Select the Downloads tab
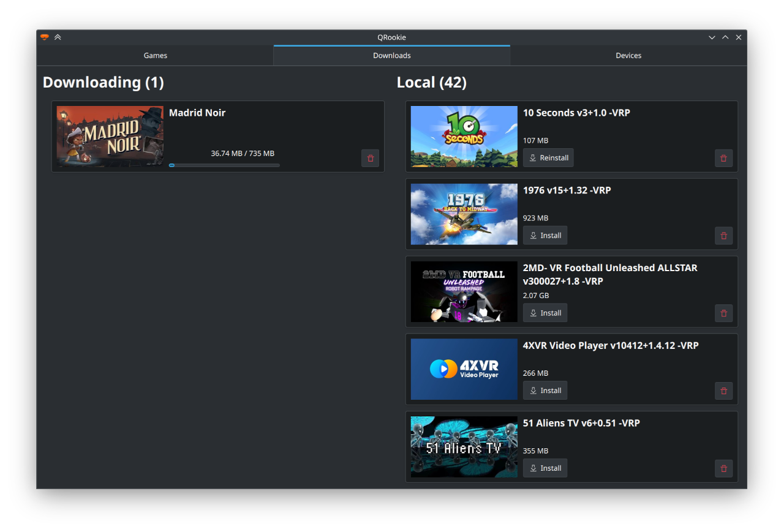Viewport: 784px width, 532px height. click(392, 56)
